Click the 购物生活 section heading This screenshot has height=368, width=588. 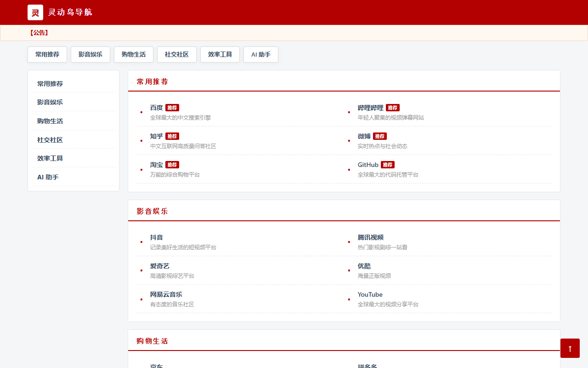coord(153,341)
